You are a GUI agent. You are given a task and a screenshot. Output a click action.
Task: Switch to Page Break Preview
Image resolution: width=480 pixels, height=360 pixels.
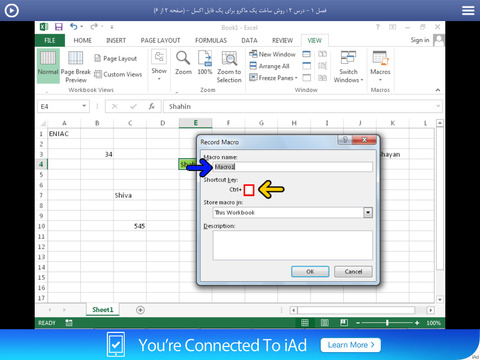[x=76, y=67]
